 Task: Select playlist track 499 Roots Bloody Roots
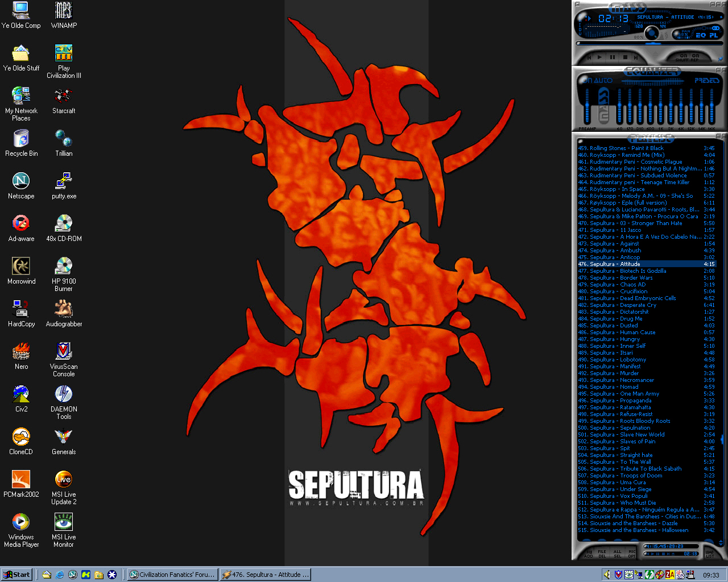coord(646,421)
